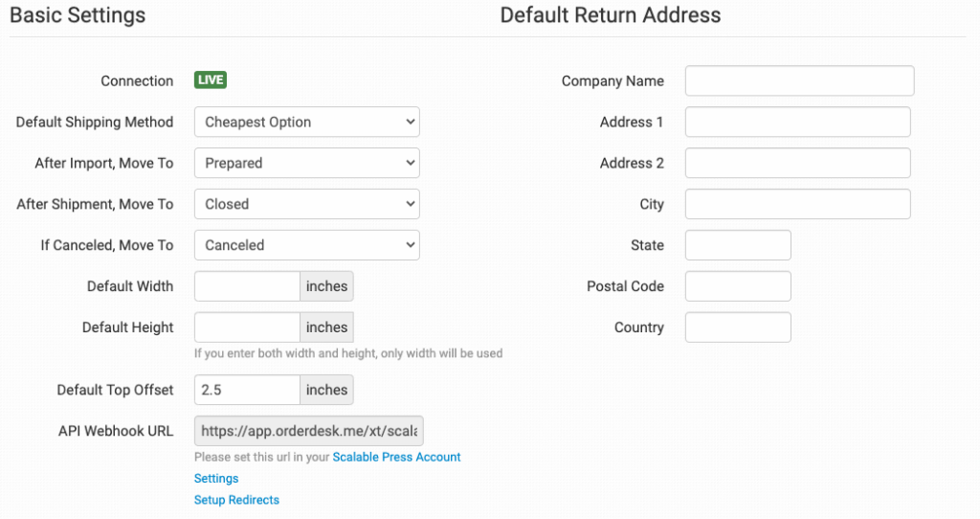Open the Scalable Press Account link
980x519 pixels.
396,458
